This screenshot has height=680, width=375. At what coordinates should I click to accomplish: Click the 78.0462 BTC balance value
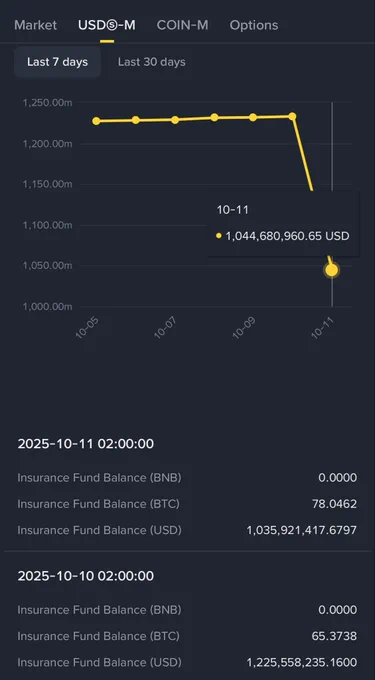point(334,504)
